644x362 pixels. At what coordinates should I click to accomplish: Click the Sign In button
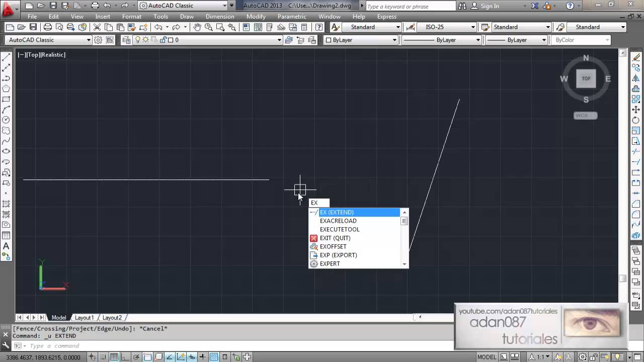pyautogui.click(x=486, y=6)
